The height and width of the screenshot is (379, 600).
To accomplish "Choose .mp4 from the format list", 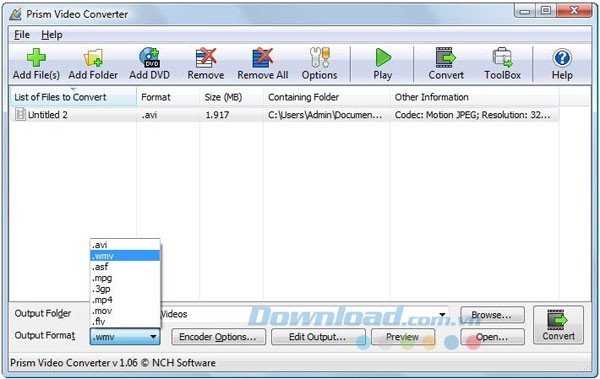I will 125,300.
